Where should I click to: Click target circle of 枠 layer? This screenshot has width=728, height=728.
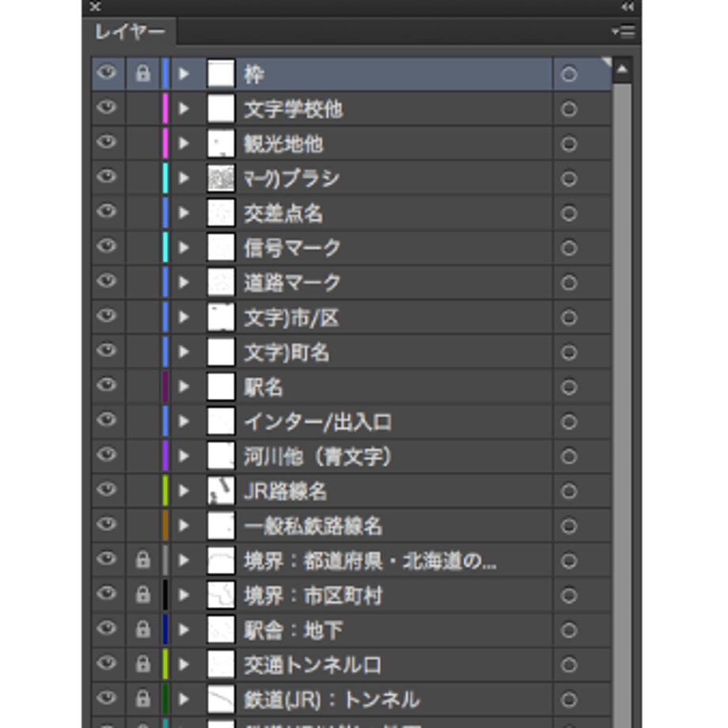point(569,74)
